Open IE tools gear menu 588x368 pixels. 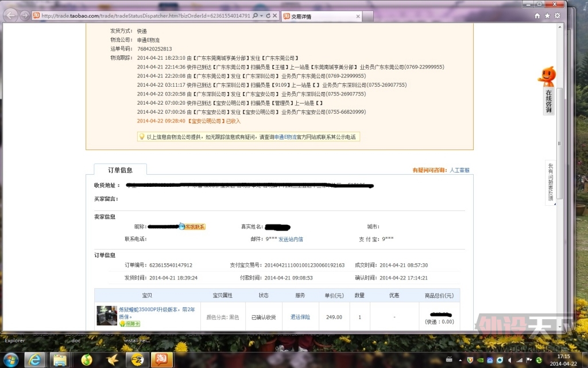point(557,16)
